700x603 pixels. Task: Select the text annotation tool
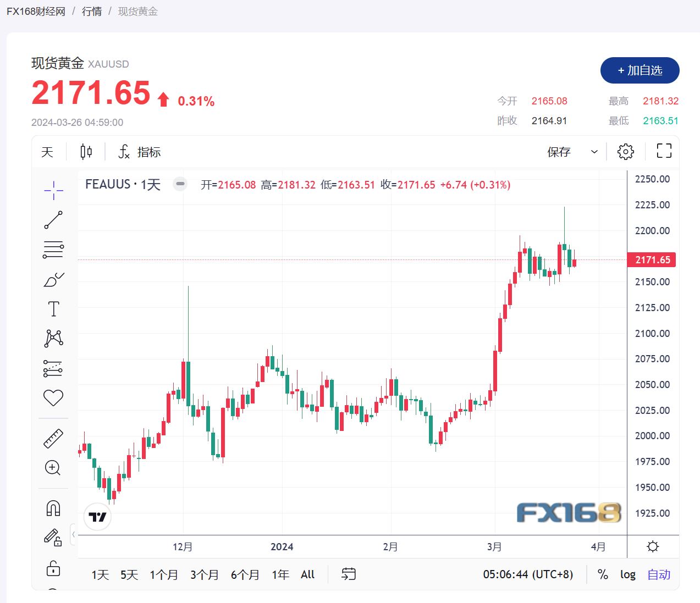(x=53, y=308)
